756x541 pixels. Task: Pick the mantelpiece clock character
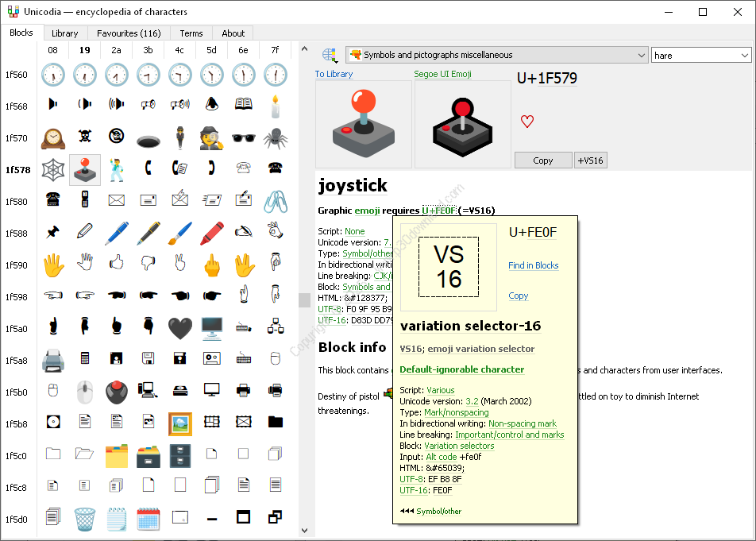(x=52, y=138)
